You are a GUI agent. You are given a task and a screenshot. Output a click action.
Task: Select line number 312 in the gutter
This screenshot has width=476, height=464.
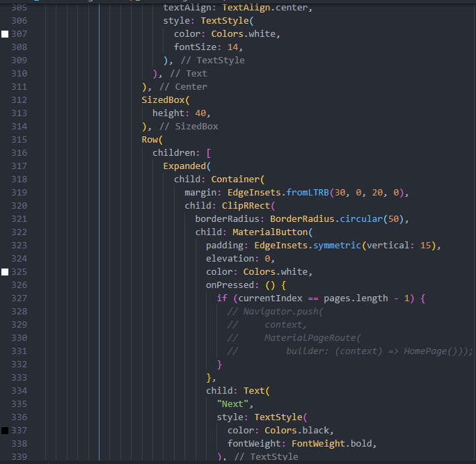pos(19,100)
